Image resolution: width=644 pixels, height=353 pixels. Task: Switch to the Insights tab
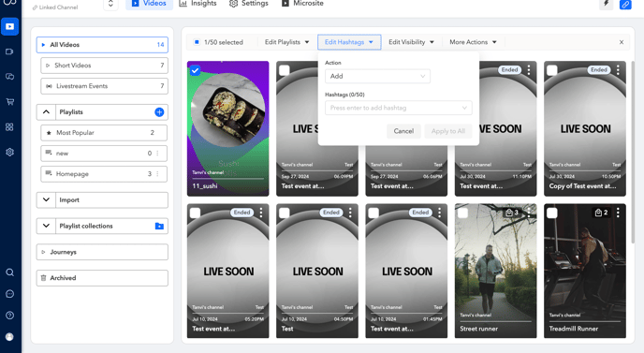pos(198,4)
